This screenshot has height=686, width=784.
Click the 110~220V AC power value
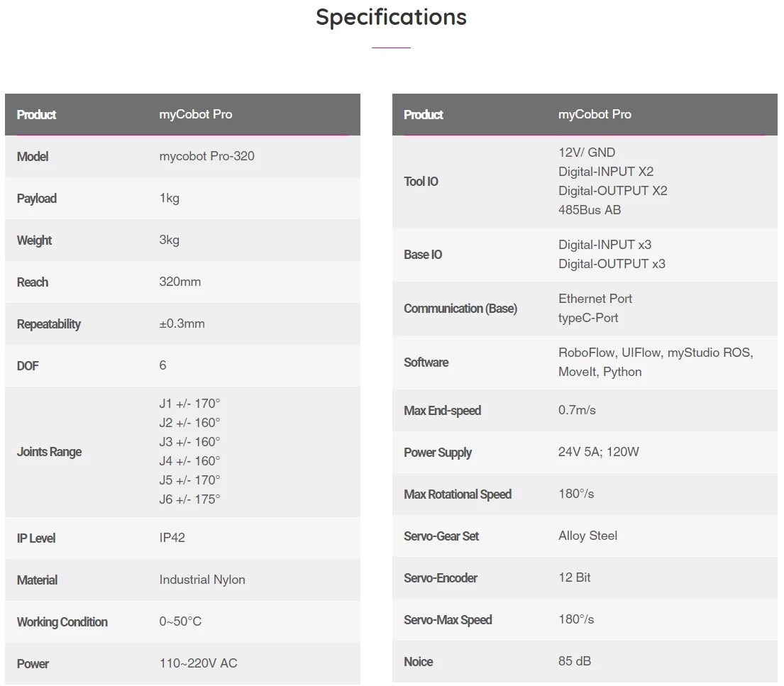(199, 663)
